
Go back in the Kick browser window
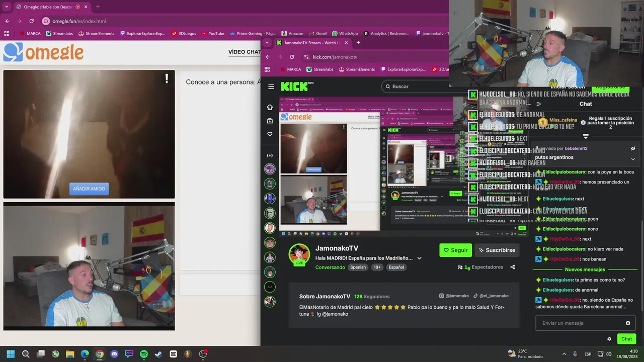pos(268,57)
